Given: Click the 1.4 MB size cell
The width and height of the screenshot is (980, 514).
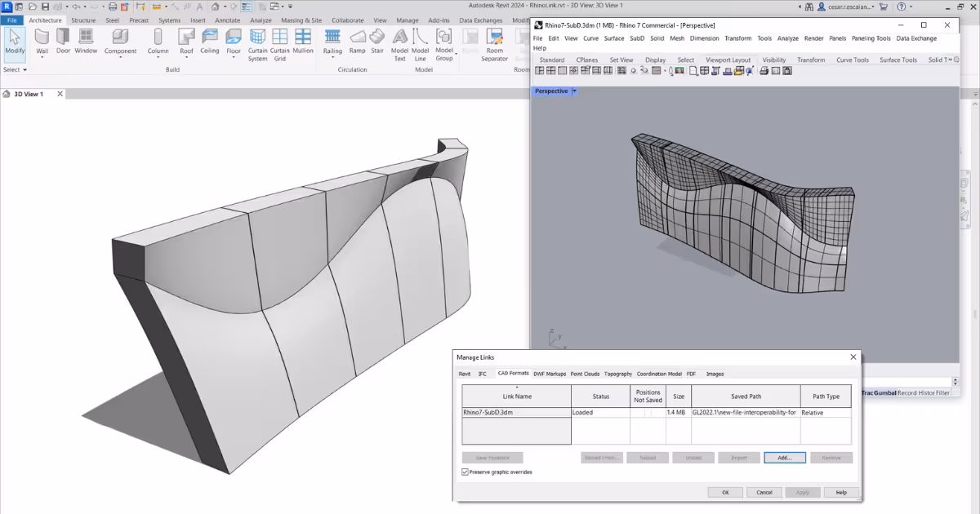Looking at the screenshot, I should click(679, 413).
